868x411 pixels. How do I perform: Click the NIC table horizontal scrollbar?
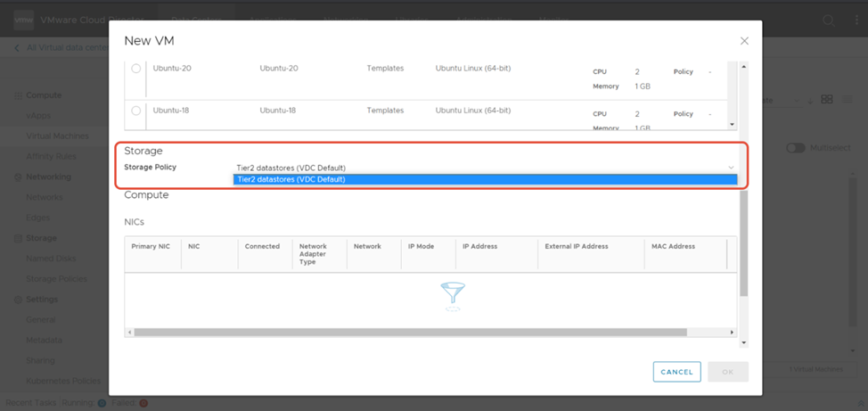point(410,333)
